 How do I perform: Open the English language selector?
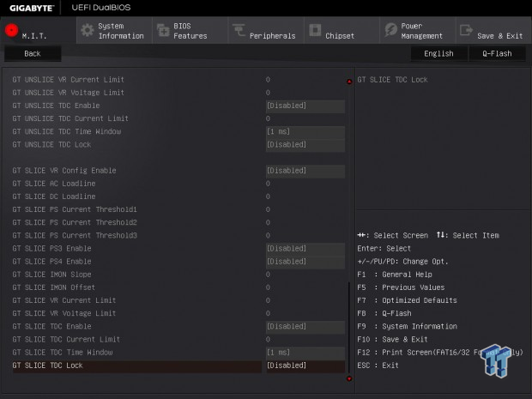[438, 53]
